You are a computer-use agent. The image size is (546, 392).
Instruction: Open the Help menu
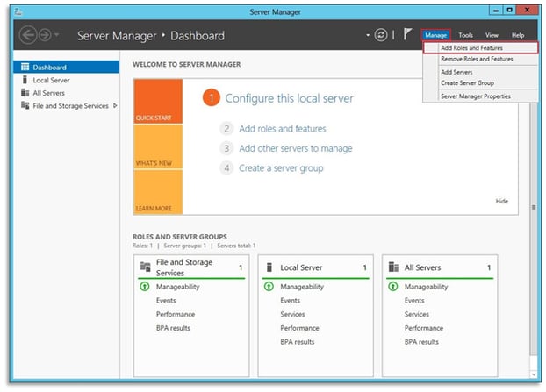coord(518,35)
